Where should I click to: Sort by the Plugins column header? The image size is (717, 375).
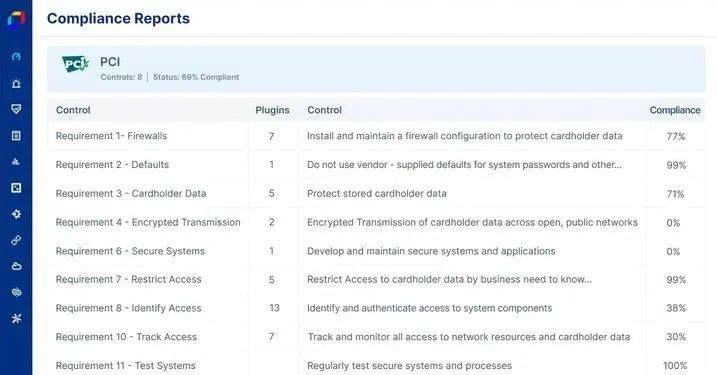click(x=272, y=110)
